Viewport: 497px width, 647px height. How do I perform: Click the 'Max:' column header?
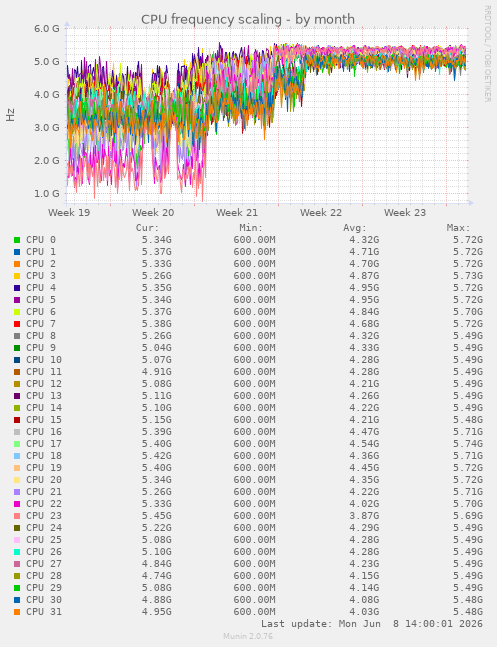point(458,228)
